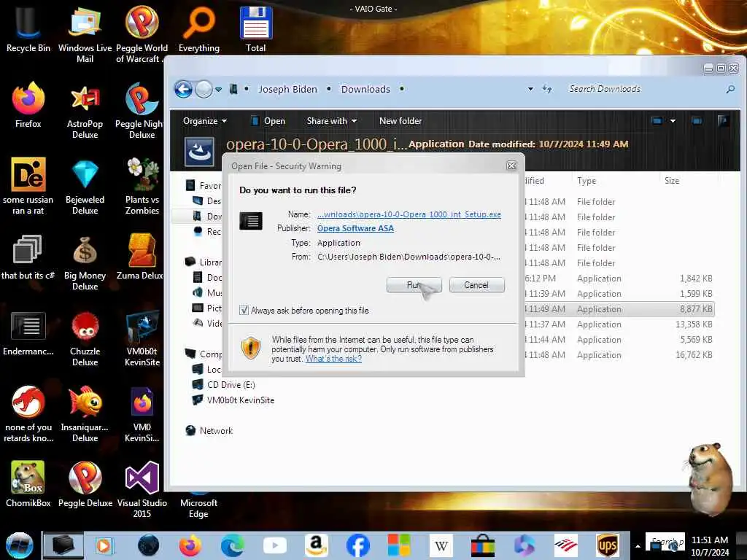Click Cancel in the Security Warning dialog
The image size is (747, 560).
pos(476,285)
